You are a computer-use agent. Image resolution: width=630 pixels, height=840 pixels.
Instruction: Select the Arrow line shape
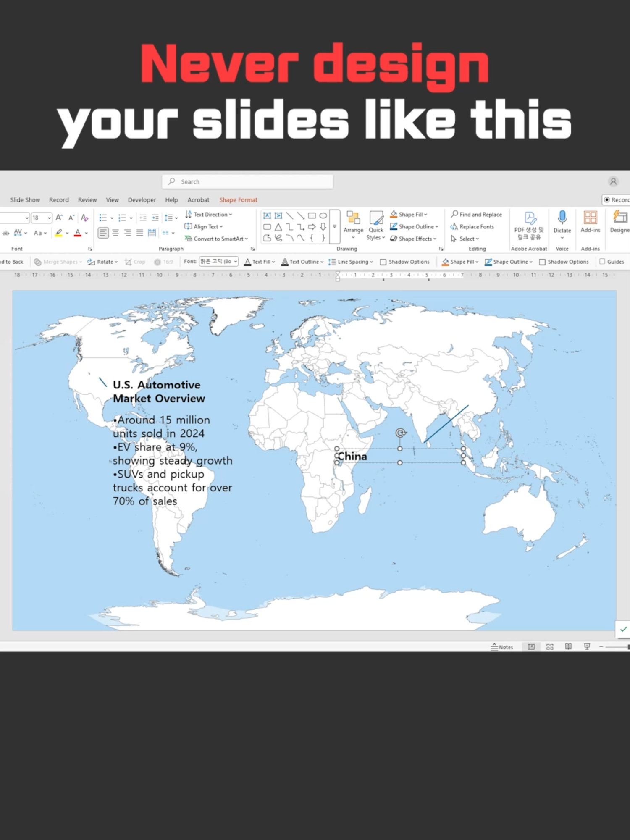(301, 215)
